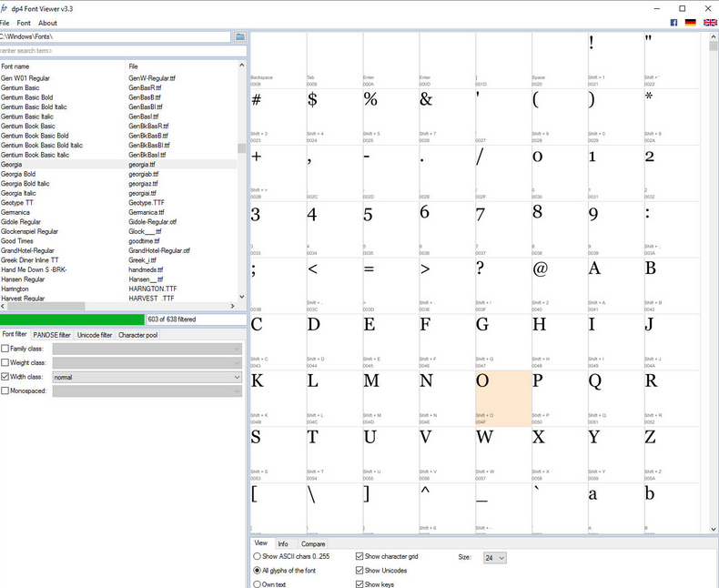This screenshot has width=719, height=588.
Task: Select the ? glyph cell
Action: coord(503,285)
